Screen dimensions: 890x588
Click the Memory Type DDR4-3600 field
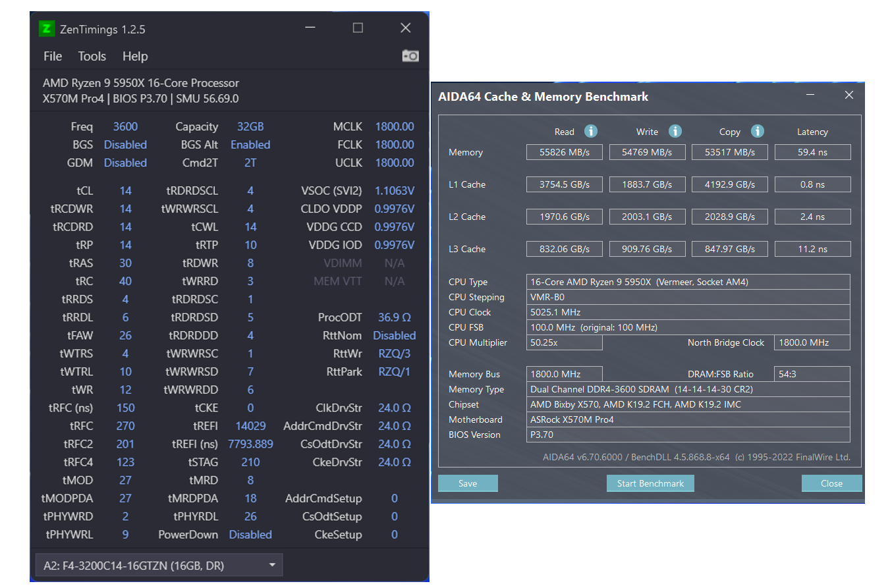pos(688,389)
